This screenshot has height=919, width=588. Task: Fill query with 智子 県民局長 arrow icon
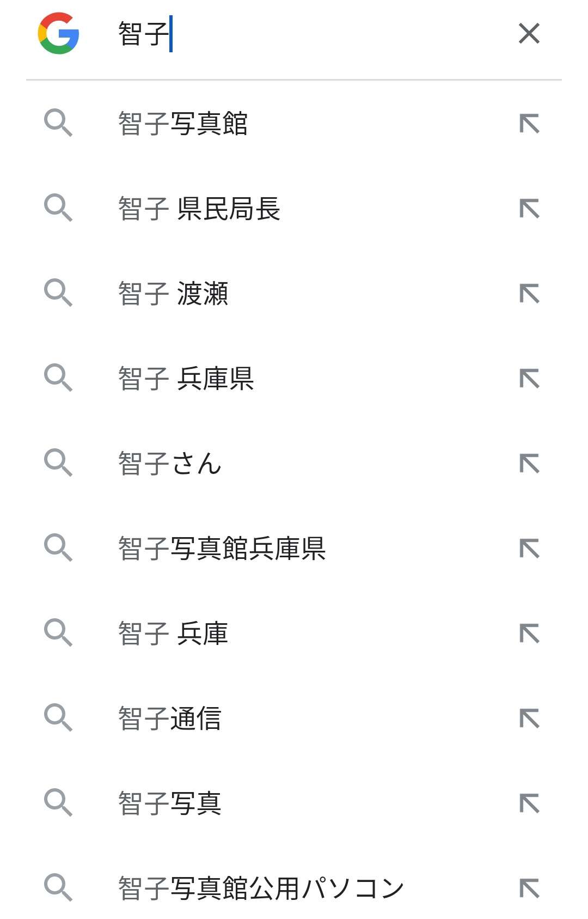(529, 209)
